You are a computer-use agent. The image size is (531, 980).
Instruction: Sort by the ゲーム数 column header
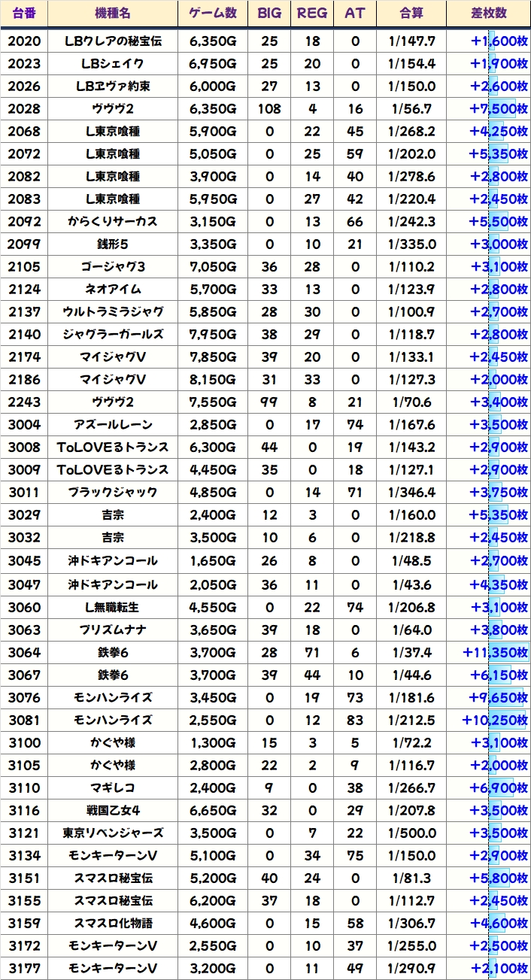pos(212,14)
